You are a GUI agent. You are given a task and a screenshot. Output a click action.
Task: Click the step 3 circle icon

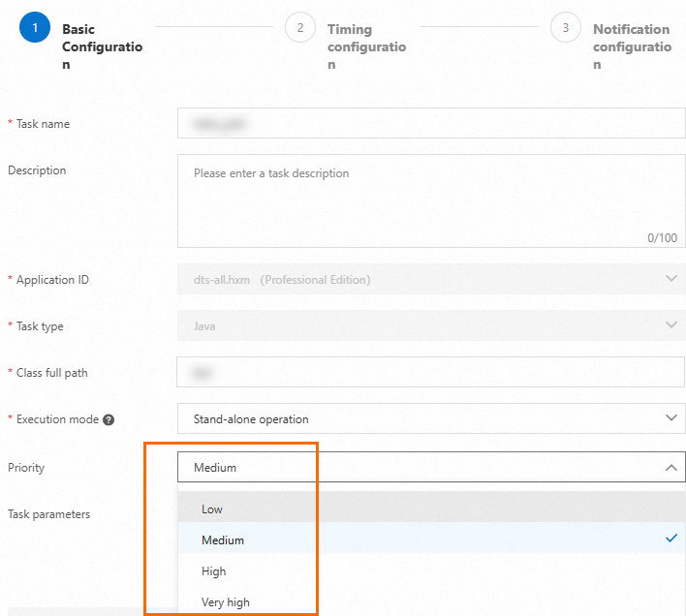point(566,28)
